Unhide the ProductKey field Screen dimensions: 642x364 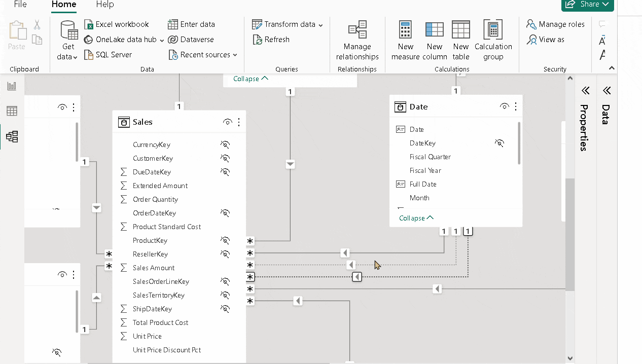(225, 240)
